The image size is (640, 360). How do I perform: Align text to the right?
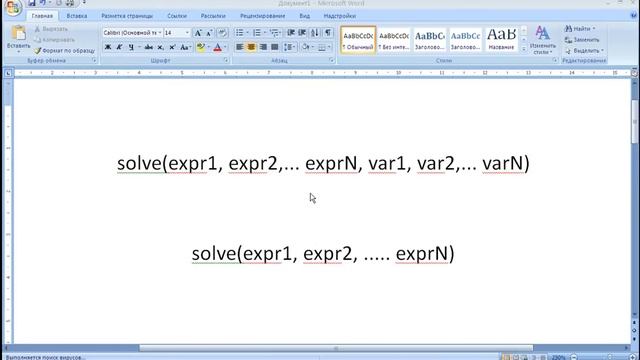pos(263,47)
